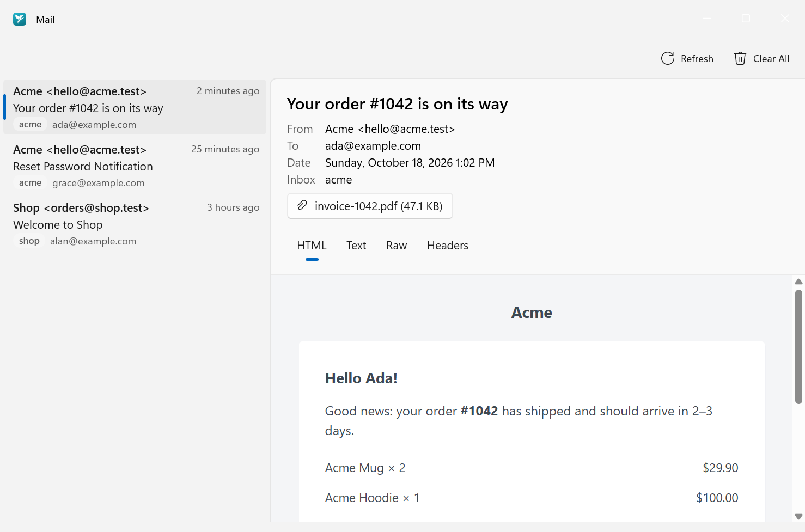
Task: Switch to the Text tab
Action: [x=356, y=246]
